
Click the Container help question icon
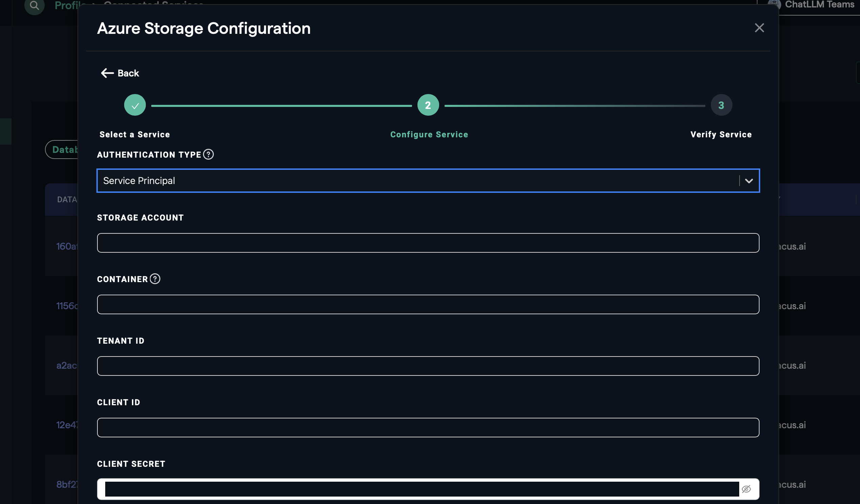click(x=155, y=279)
